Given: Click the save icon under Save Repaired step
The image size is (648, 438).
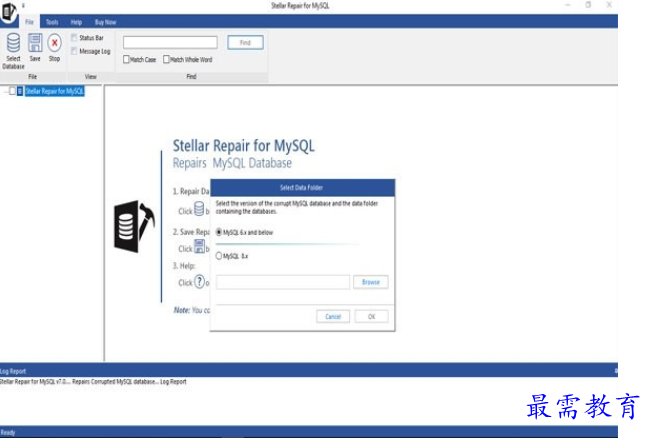Looking at the screenshot, I should [199, 247].
